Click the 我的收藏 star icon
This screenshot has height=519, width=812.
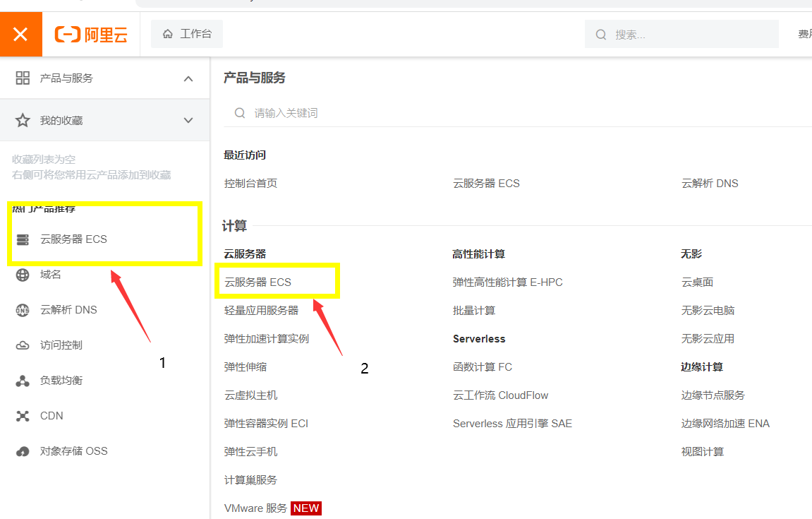(23, 120)
